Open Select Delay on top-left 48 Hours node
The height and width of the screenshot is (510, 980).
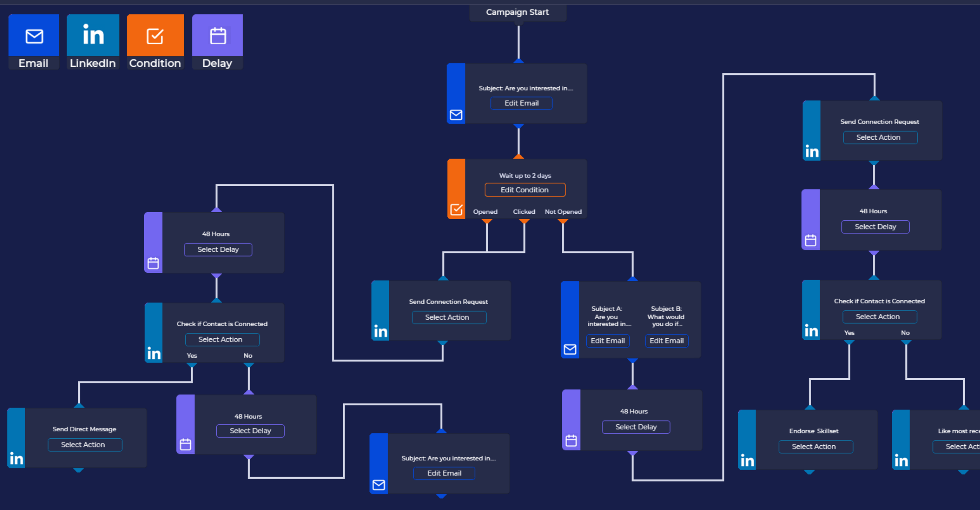point(218,250)
